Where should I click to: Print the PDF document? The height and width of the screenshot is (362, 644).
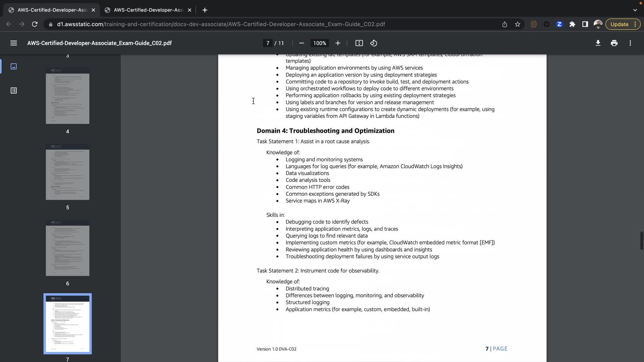pos(614,43)
